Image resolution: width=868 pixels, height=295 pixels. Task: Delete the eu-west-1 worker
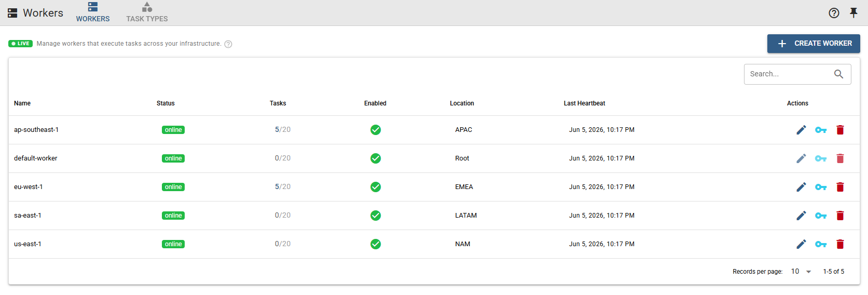tap(840, 187)
